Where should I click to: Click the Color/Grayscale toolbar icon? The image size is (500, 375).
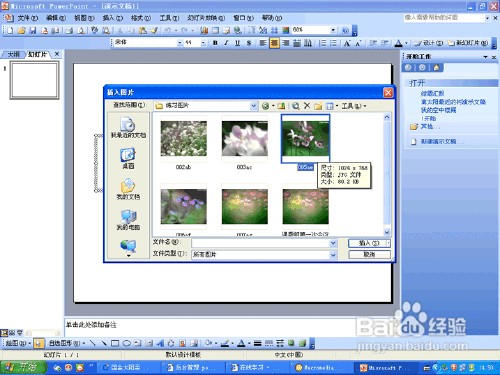tap(286, 31)
